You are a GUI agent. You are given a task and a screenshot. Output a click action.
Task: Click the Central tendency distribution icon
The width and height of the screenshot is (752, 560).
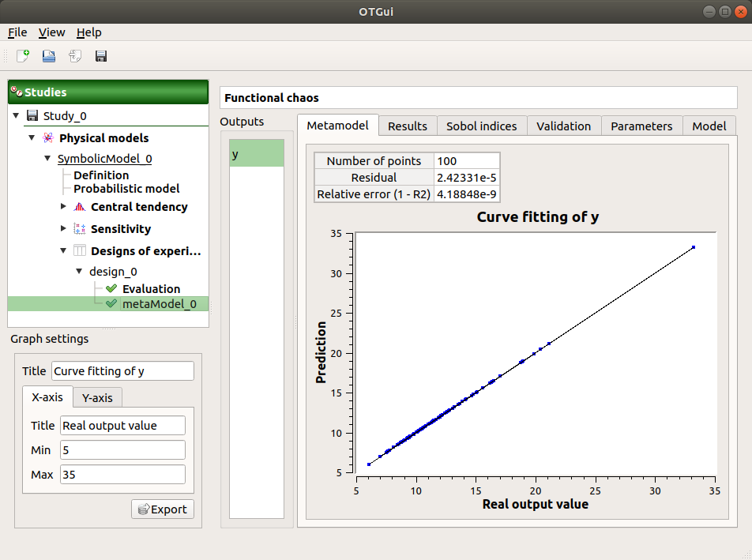[79, 207]
